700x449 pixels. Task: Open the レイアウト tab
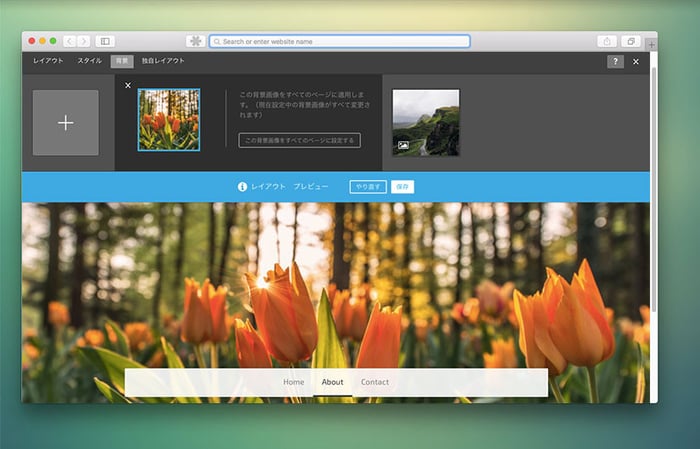click(48, 61)
